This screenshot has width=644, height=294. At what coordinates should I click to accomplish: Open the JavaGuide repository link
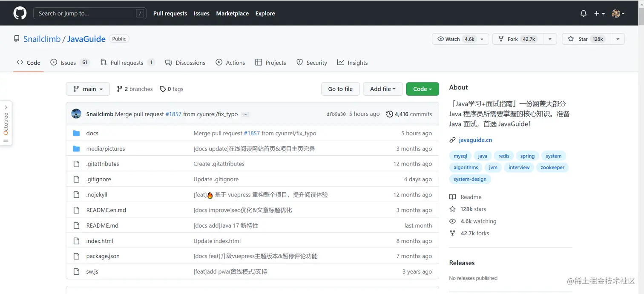[86, 39]
